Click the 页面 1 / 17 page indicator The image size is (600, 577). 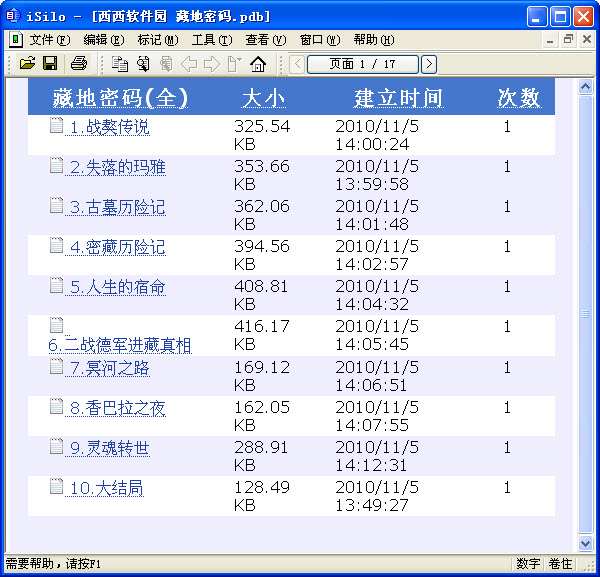pyautogui.click(x=362, y=64)
